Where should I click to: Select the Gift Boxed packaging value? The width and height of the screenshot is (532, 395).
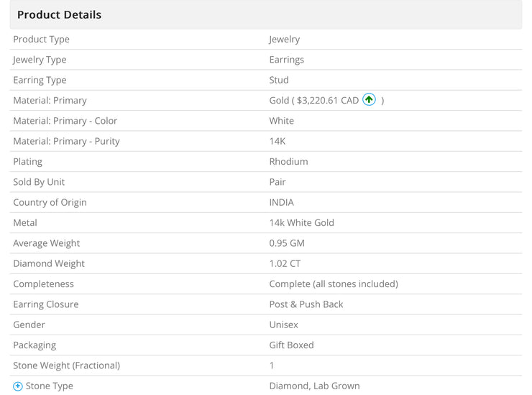pos(291,345)
